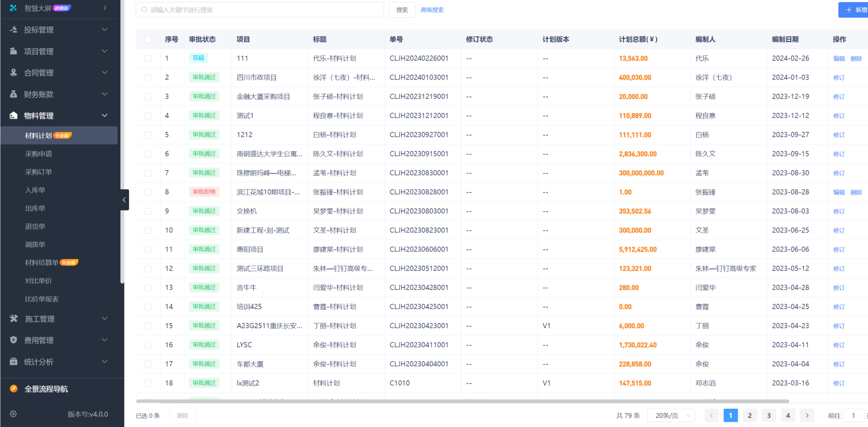Click the 施工管理 tools icon
Image resolution: width=868 pixels, height=427 pixels.
[13, 319]
